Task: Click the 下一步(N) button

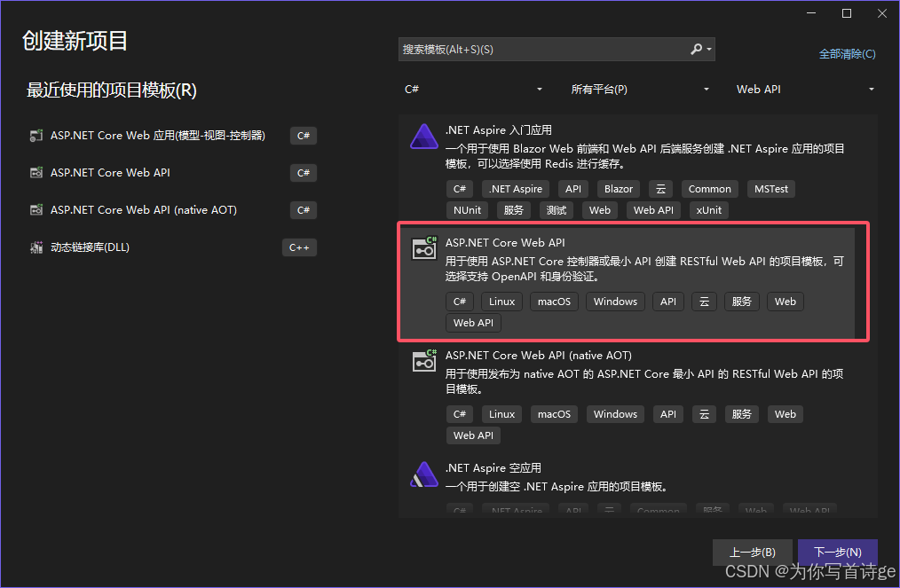Action: (x=838, y=552)
